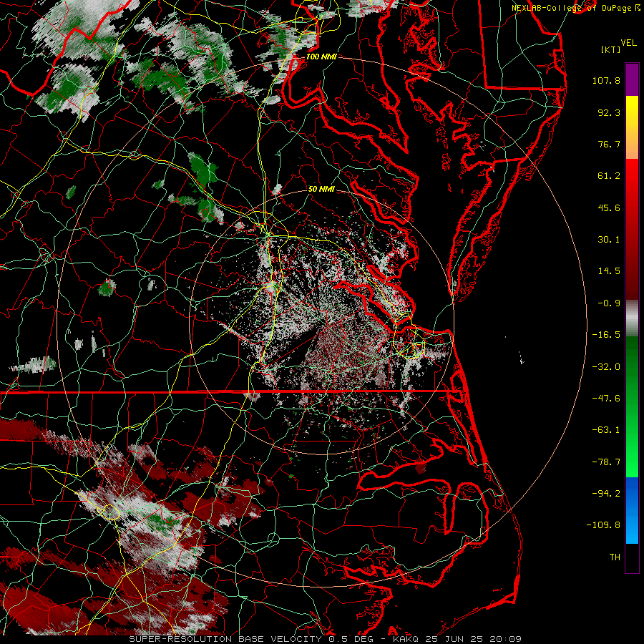Screen dimensions: 644x644
Task: Click the -94.2 velocity scale value
Action: click(x=606, y=494)
